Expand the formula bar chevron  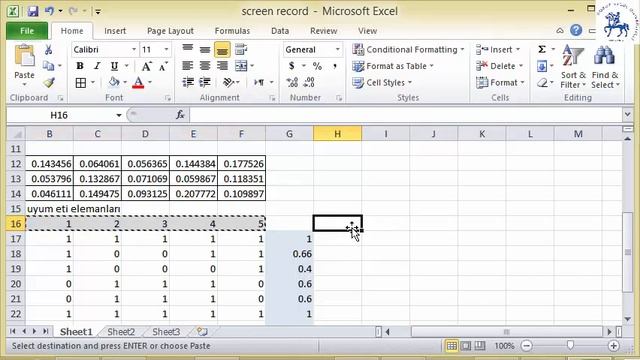628,115
